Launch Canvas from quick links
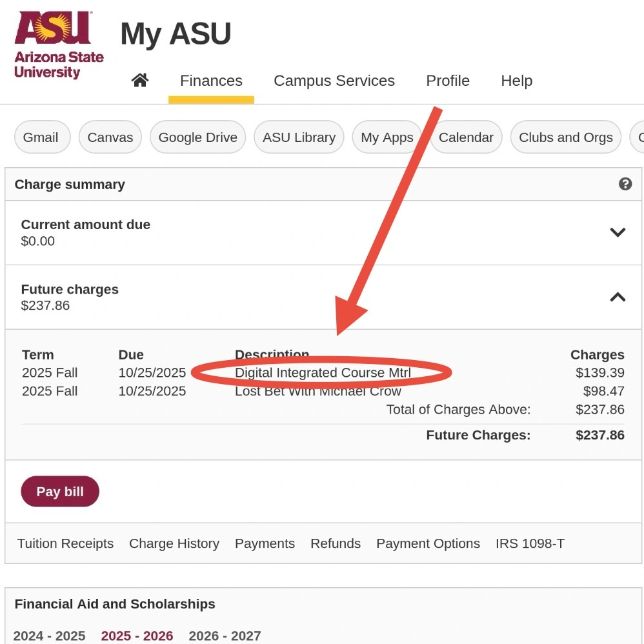 (x=110, y=137)
